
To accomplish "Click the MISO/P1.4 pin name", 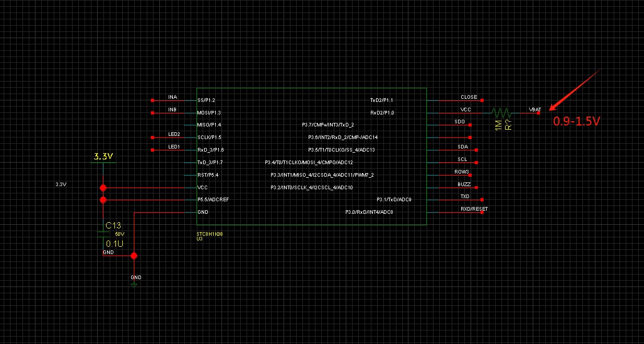I will (209, 125).
